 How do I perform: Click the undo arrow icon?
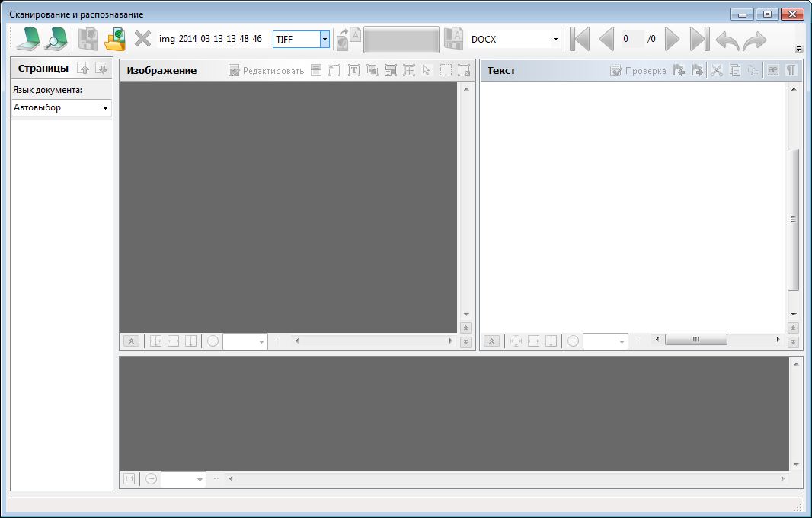tap(727, 40)
